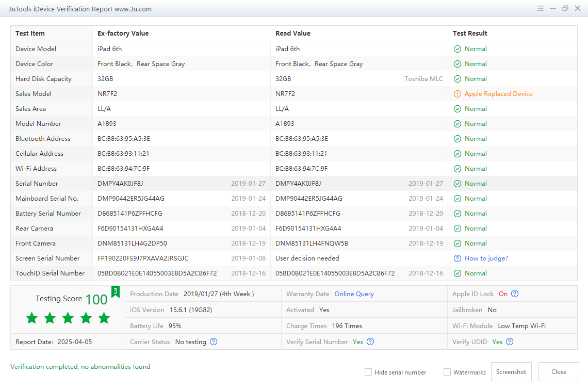Screen dimensions: 588x390
Task: Click the Apple Replaced Device result text
Action: pos(498,94)
